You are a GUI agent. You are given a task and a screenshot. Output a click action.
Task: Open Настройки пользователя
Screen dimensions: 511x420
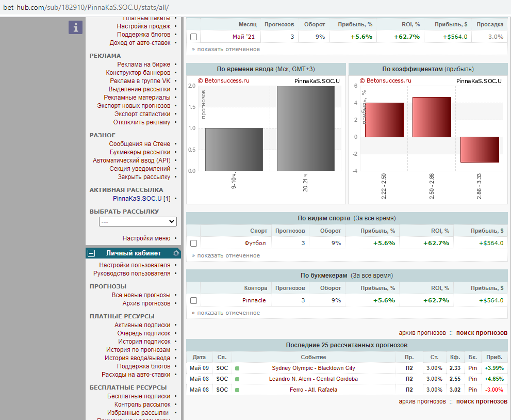pyautogui.click(x=135, y=265)
